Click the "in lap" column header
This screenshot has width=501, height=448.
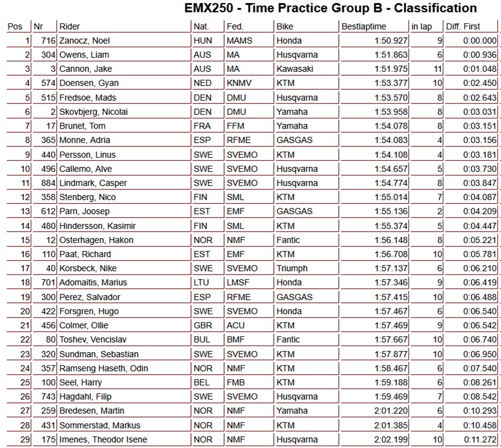click(x=423, y=26)
